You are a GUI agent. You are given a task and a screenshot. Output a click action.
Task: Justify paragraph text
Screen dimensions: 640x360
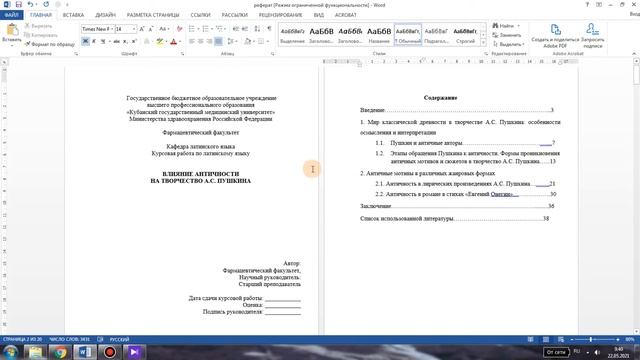pyautogui.click(x=218, y=41)
